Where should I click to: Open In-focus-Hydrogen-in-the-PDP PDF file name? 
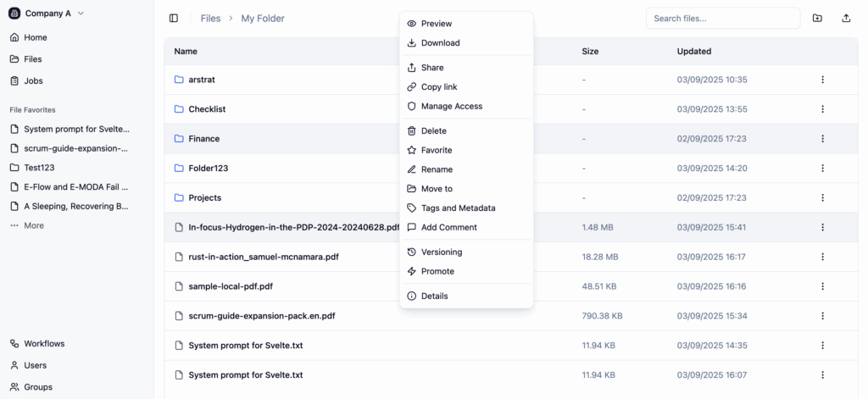294,227
